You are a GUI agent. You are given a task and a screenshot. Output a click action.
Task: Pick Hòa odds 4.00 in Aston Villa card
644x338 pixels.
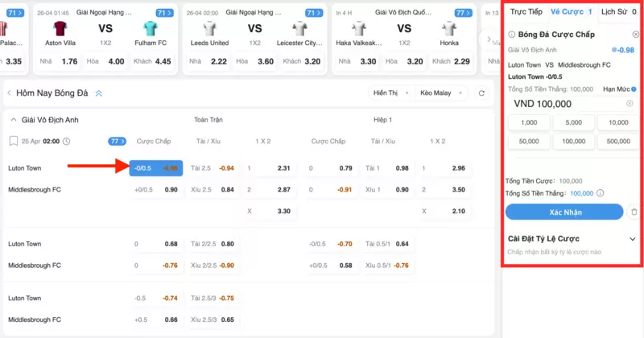click(x=105, y=62)
